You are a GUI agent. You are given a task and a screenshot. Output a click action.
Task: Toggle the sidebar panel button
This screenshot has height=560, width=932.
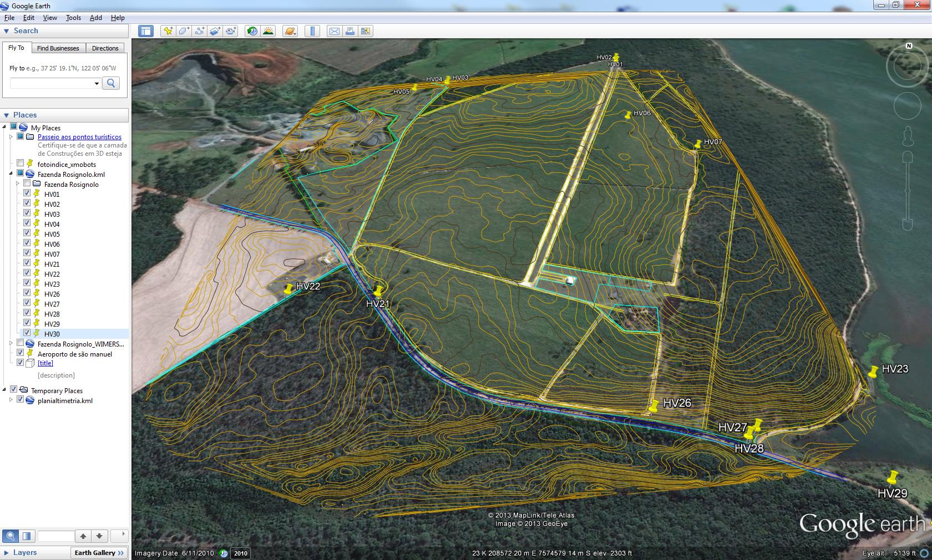(x=146, y=31)
